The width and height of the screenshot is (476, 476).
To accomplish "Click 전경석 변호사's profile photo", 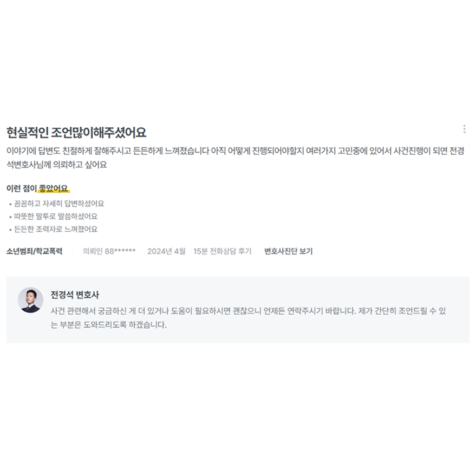I will (30, 300).
